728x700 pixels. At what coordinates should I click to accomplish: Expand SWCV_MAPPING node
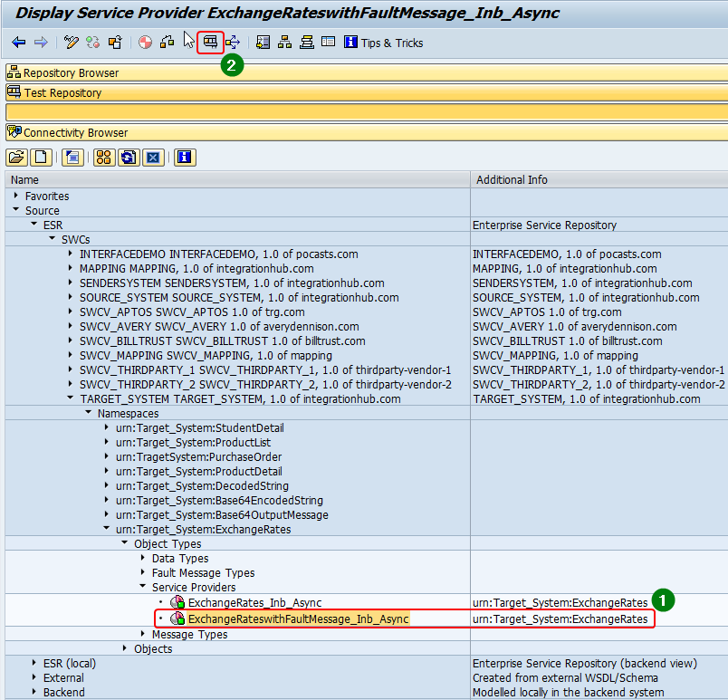point(71,355)
